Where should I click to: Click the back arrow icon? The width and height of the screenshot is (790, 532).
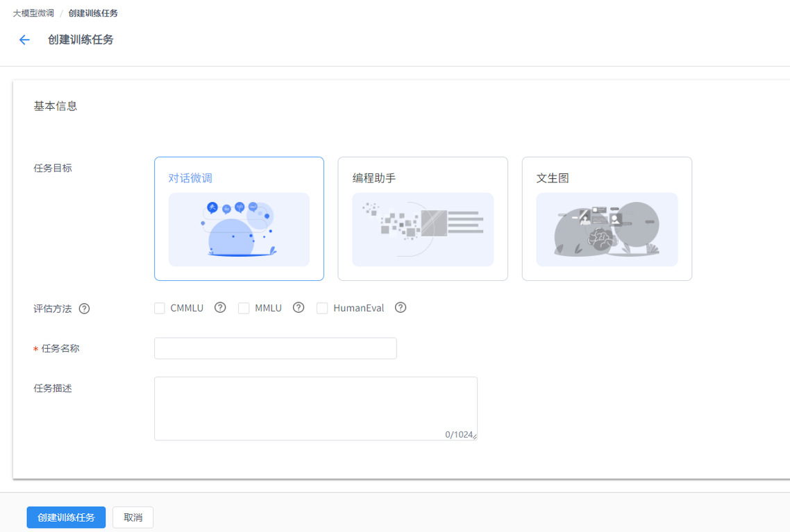(x=24, y=40)
